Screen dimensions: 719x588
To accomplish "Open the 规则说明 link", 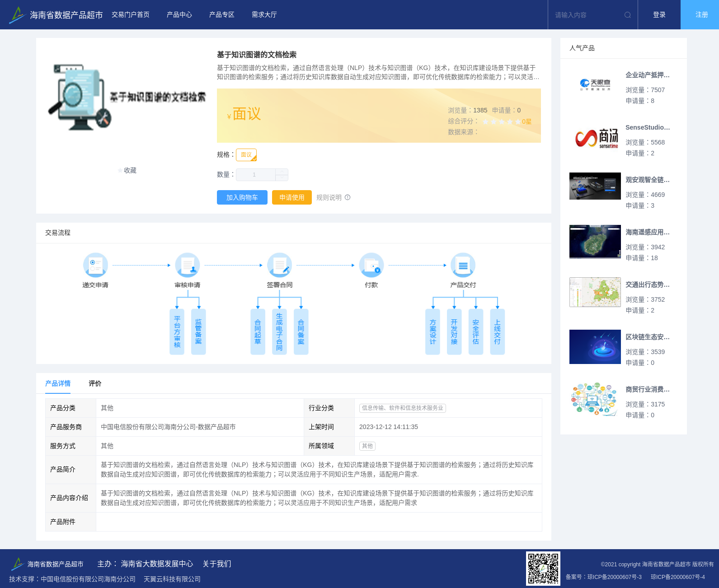I will [329, 197].
